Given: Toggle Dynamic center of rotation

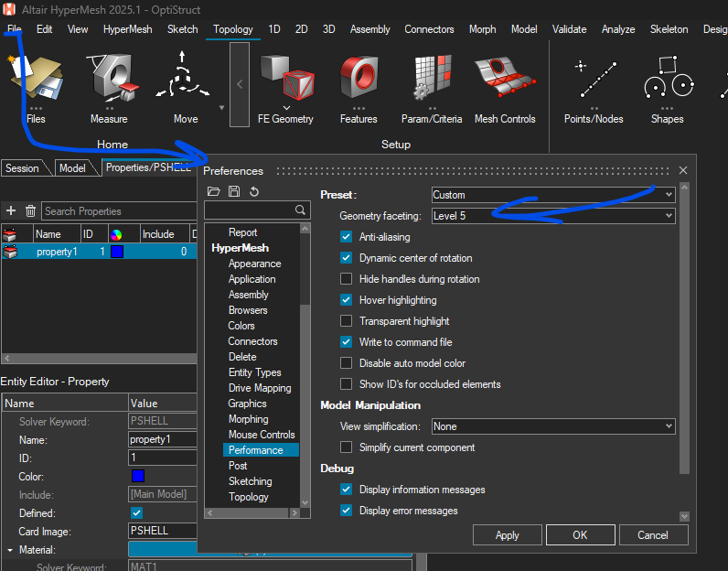Looking at the screenshot, I should click(x=346, y=258).
